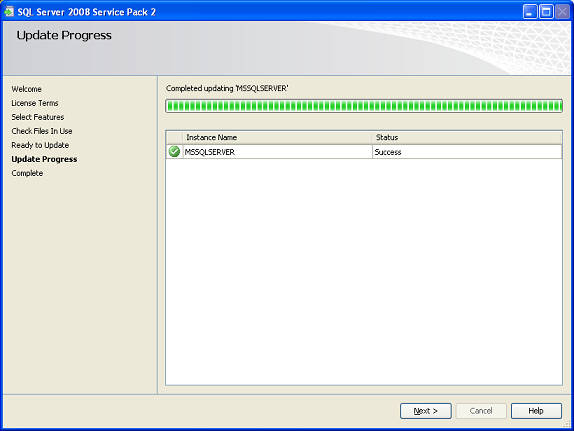Choose Check Files In Use step
Screen dimensions: 574x431
pyautogui.click(x=42, y=131)
